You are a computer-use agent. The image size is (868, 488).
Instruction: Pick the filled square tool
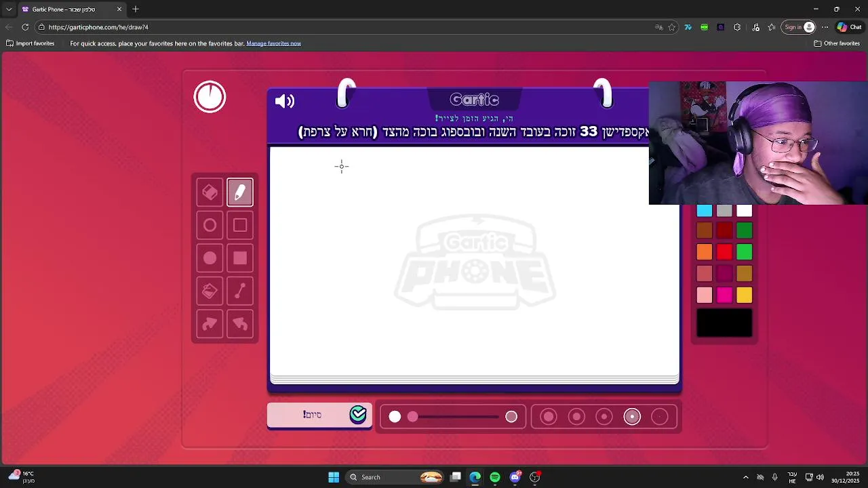point(240,258)
